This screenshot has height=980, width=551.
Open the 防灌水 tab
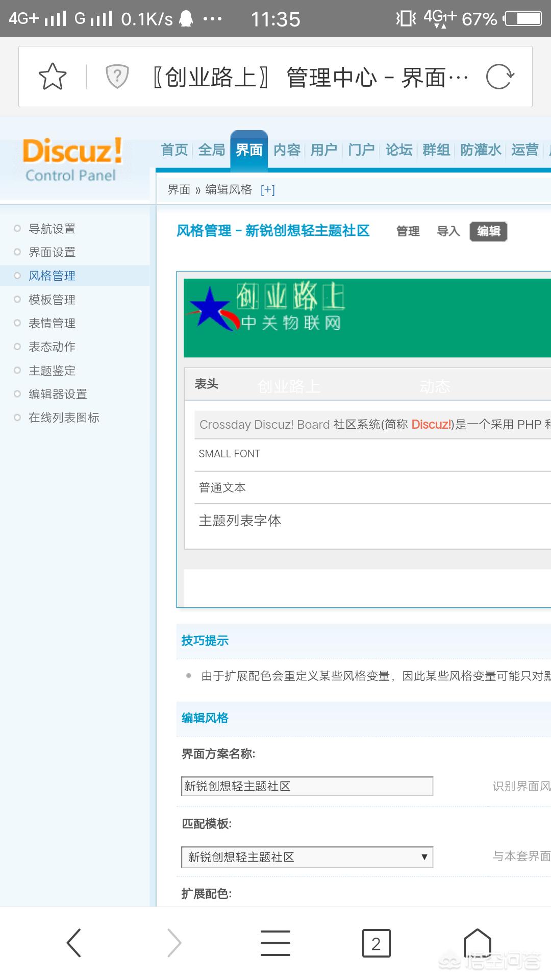click(x=481, y=150)
